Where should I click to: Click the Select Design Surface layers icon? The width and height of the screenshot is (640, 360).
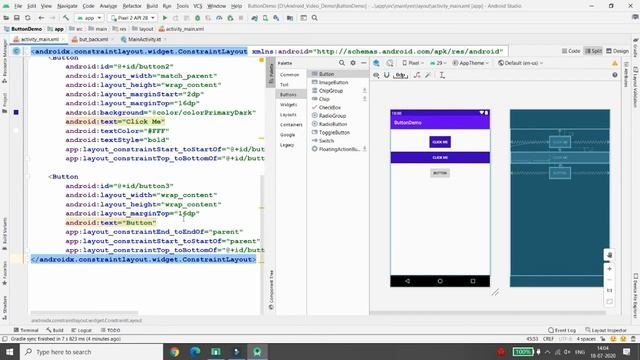[x=376, y=63]
